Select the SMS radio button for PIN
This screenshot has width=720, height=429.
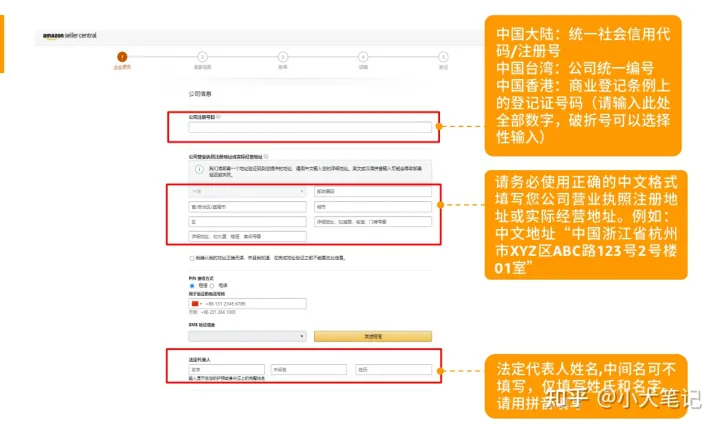pos(191,285)
